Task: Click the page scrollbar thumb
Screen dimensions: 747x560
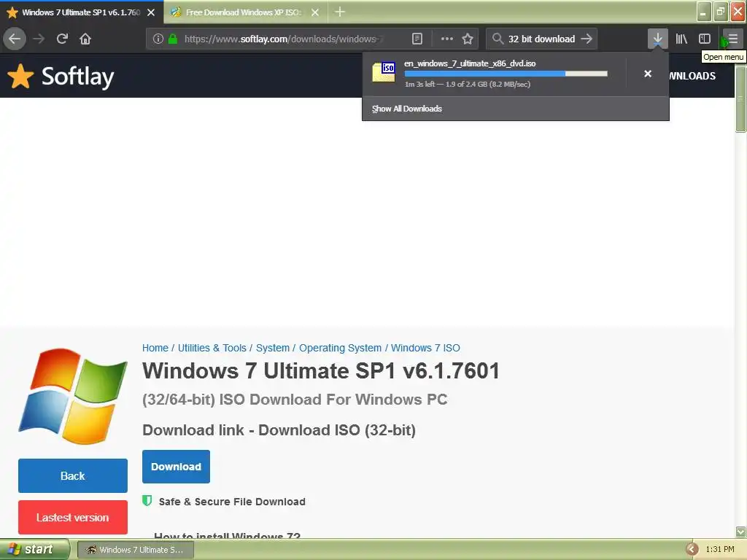Action: pos(740,99)
